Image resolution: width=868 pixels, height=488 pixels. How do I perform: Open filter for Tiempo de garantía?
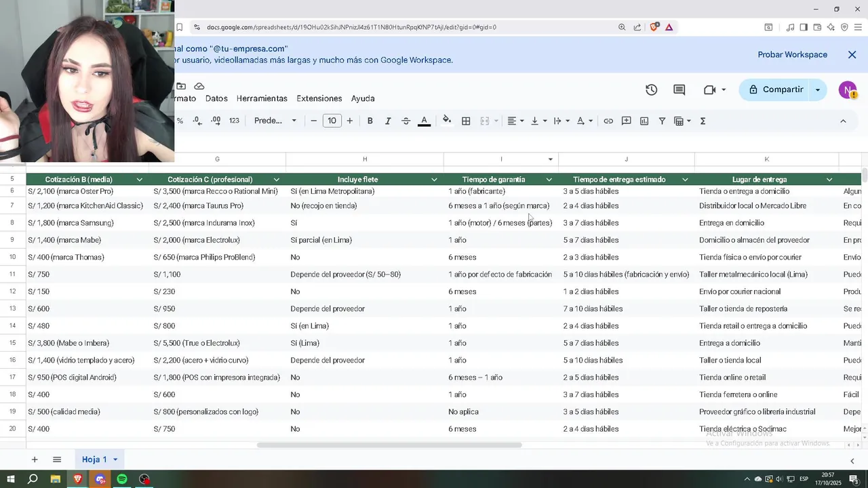[x=549, y=180]
